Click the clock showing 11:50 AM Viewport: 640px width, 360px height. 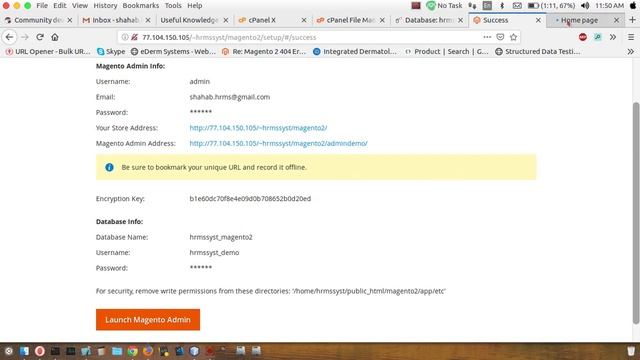click(x=609, y=6)
